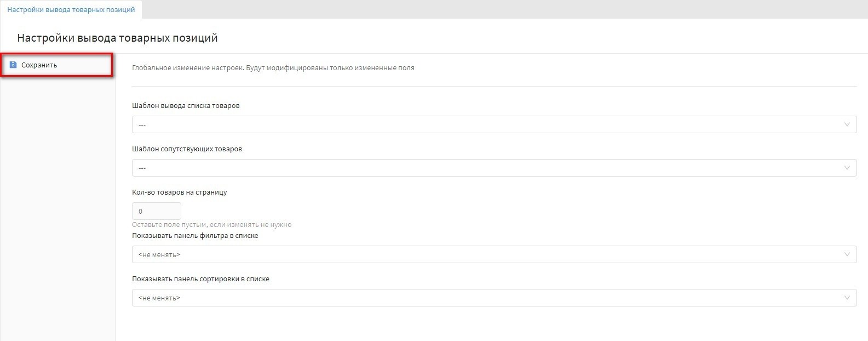Click the Шаблон вывода списка товаров label
The height and width of the screenshot is (341, 868).
186,105
